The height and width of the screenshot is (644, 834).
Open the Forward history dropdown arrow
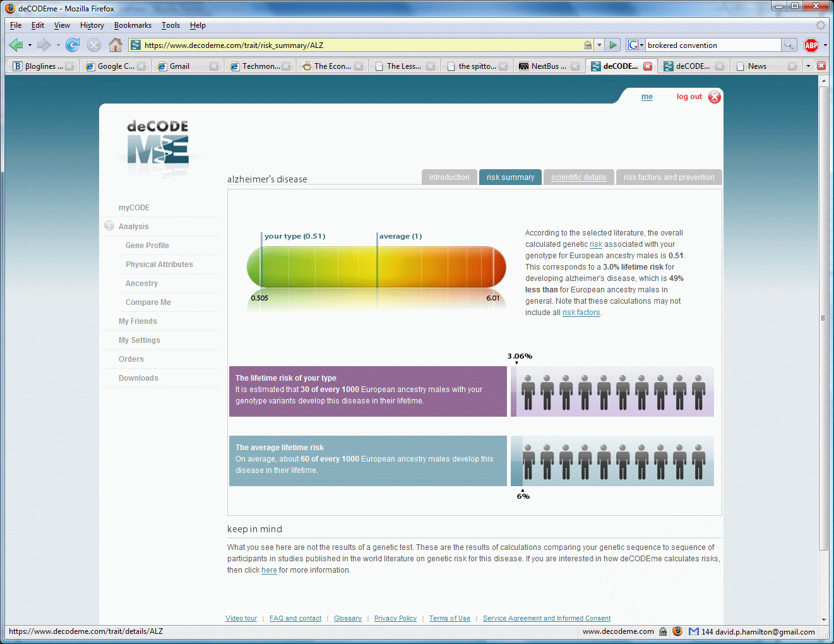[x=58, y=45]
